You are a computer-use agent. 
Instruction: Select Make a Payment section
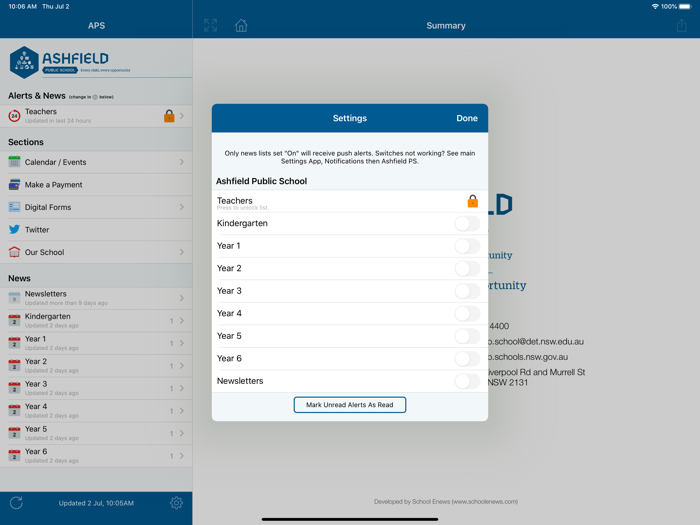96,184
